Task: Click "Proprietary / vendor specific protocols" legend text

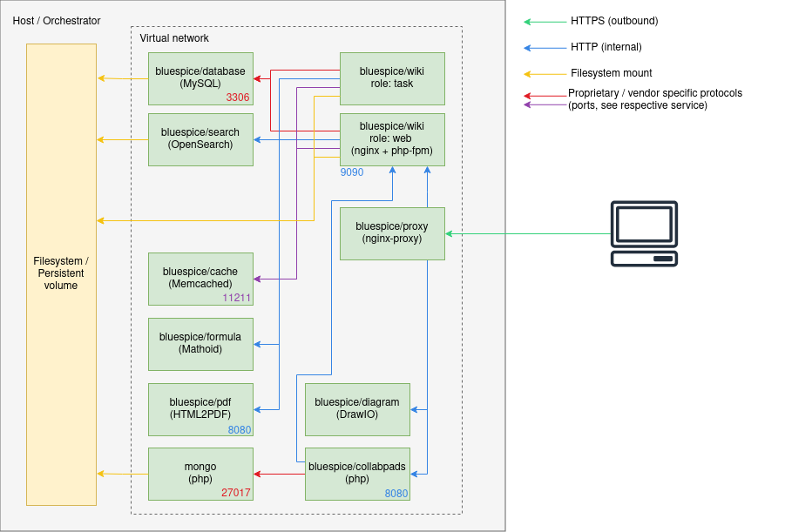Action: [655, 93]
